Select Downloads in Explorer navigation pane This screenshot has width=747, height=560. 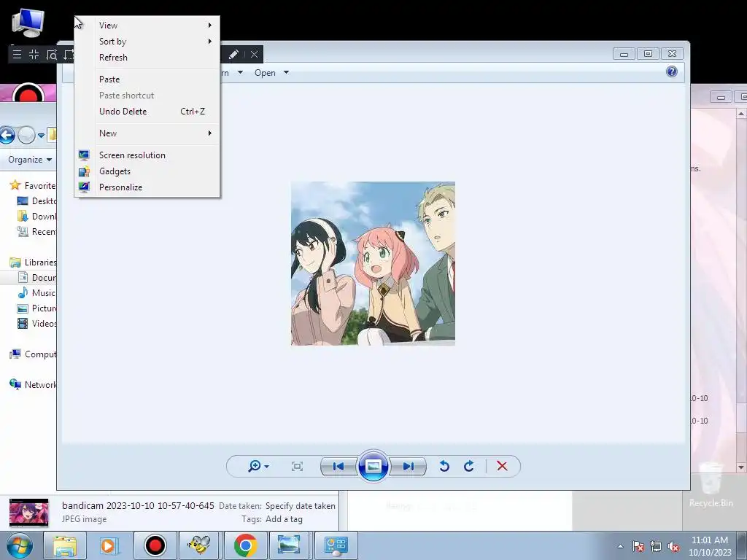point(36,216)
